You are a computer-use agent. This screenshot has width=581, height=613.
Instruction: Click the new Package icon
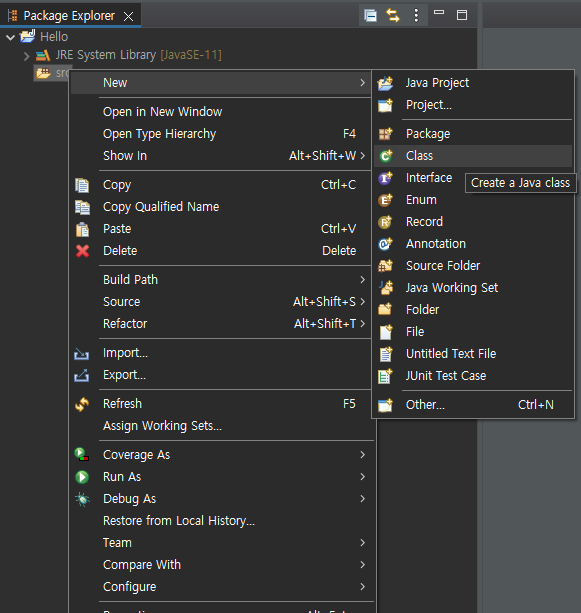(385, 134)
